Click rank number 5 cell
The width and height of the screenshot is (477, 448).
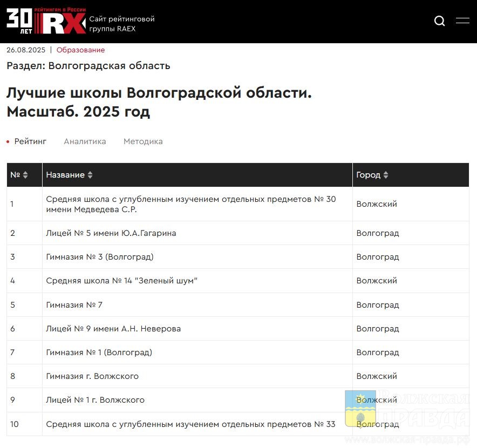(x=24, y=305)
